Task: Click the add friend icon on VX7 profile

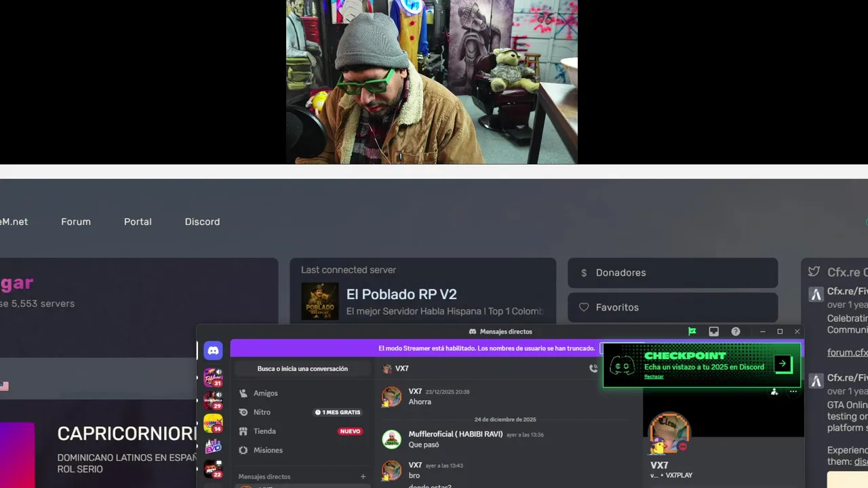Action: click(774, 392)
